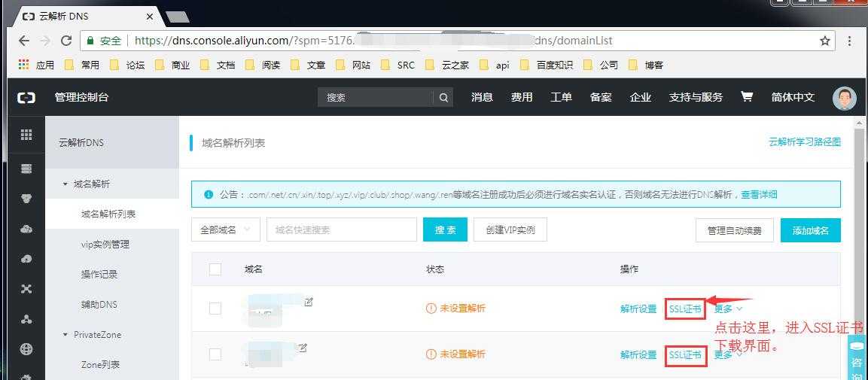Click SSL证书 in the first domain row
Screen dimensions: 868x380
(685, 309)
